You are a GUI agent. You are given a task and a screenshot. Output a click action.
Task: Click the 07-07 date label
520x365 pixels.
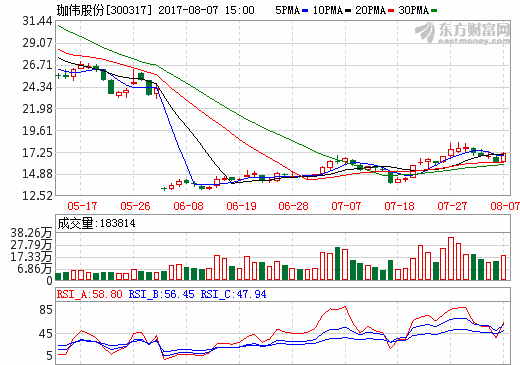(x=346, y=206)
